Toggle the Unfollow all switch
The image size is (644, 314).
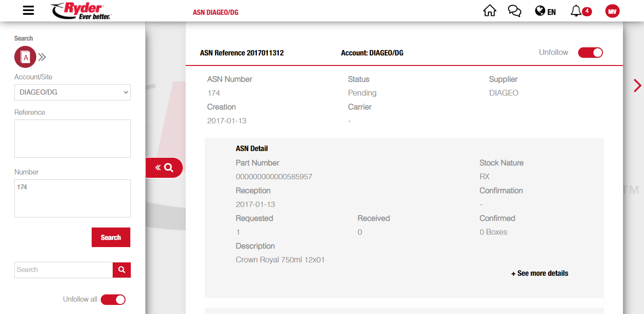[x=113, y=299]
